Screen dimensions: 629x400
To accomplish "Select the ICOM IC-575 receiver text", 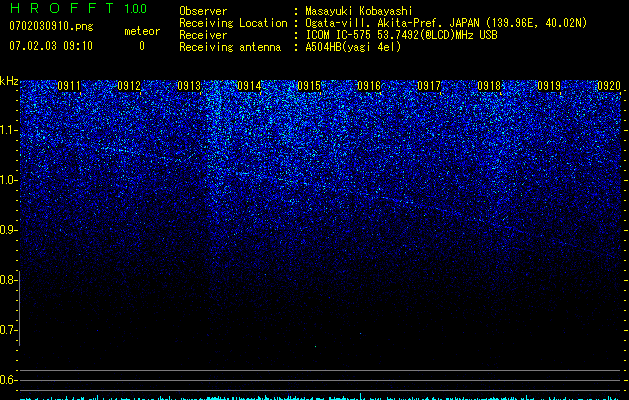I will tap(401, 35).
